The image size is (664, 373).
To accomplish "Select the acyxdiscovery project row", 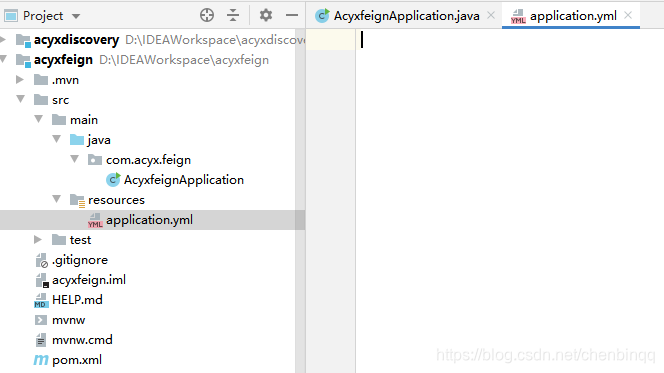I will coord(152,40).
